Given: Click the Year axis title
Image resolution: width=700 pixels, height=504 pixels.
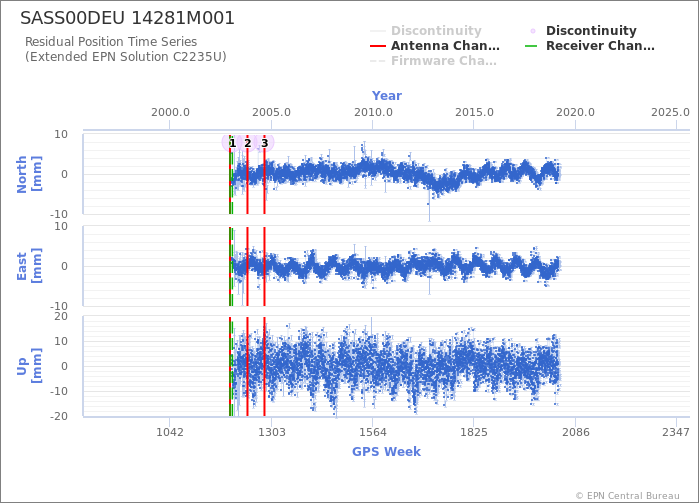Looking at the screenshot, I should tap(387, 96).
